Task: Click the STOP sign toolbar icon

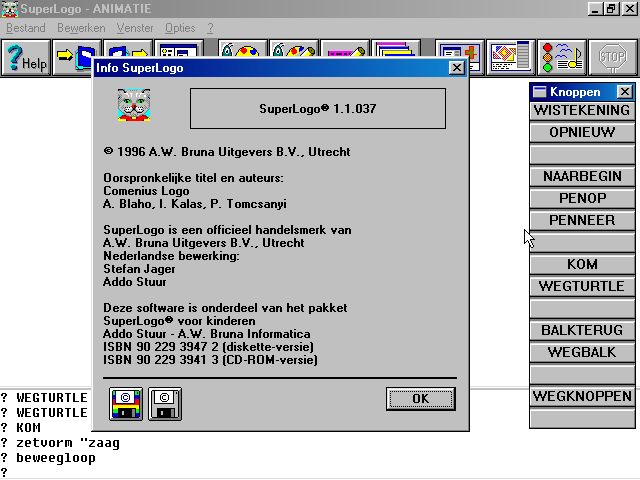Action: click(x=613, y=58)
